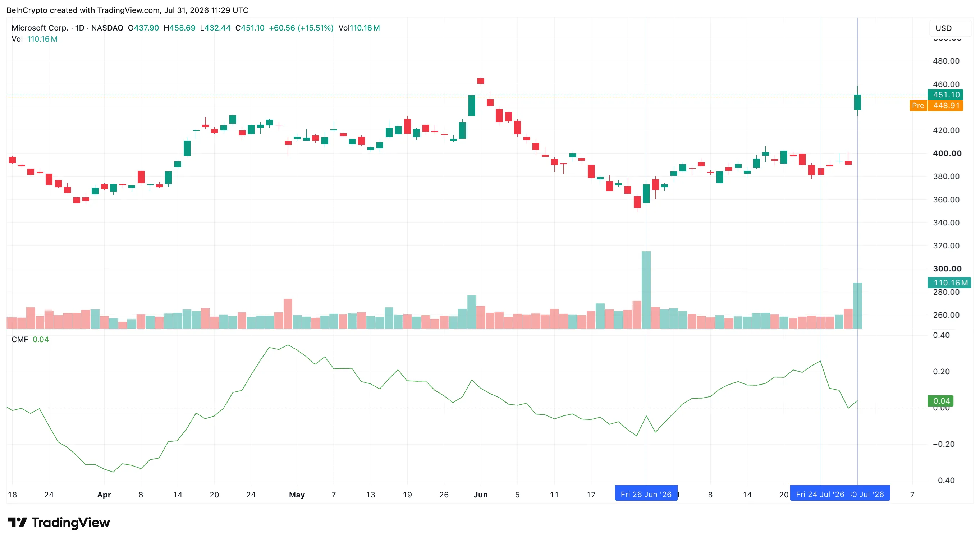Click the Vol 110.16M legend row

34,39
